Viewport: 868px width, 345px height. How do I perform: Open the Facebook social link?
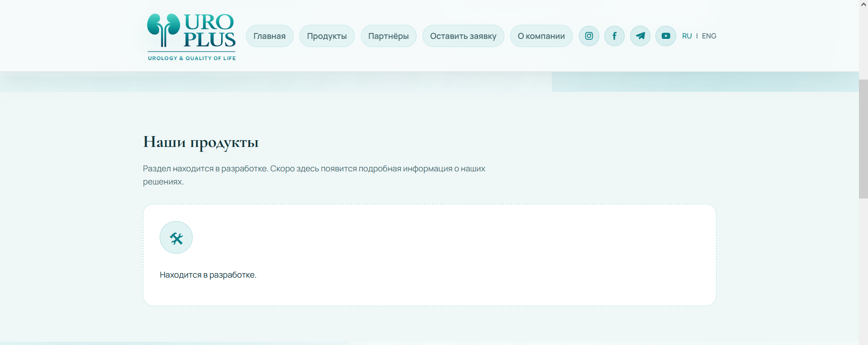click(x=614, y=36)
